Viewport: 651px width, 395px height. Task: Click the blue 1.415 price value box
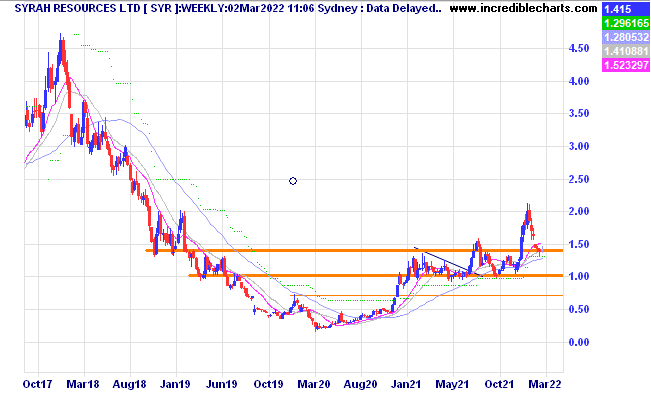point(626,9)
